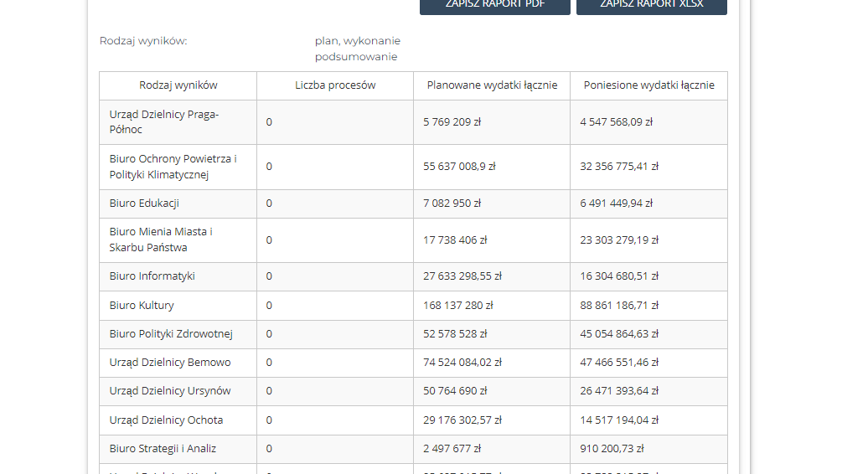
Task: Click the Rodzaj wyników column header
Action: [178, 85]
